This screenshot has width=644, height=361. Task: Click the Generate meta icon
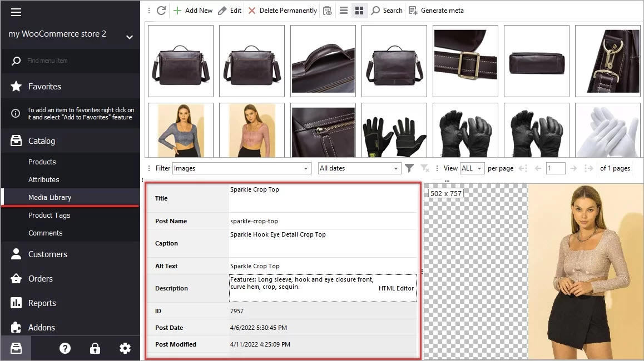(x=412, y=10)
